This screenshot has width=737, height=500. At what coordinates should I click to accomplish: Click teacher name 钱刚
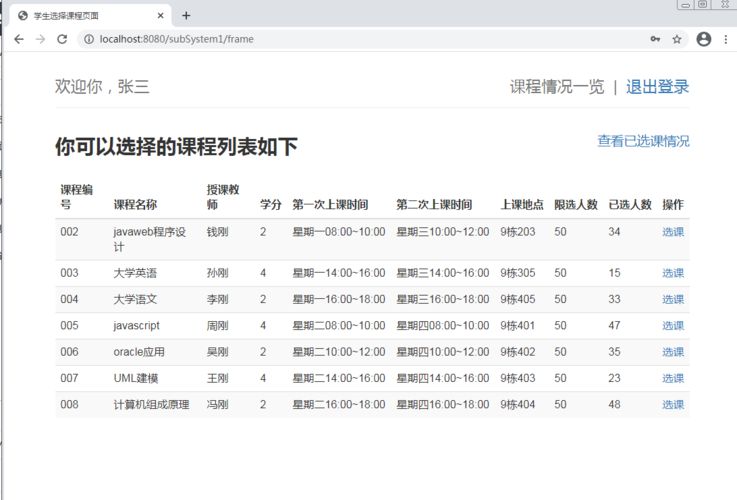pos(218,232)
